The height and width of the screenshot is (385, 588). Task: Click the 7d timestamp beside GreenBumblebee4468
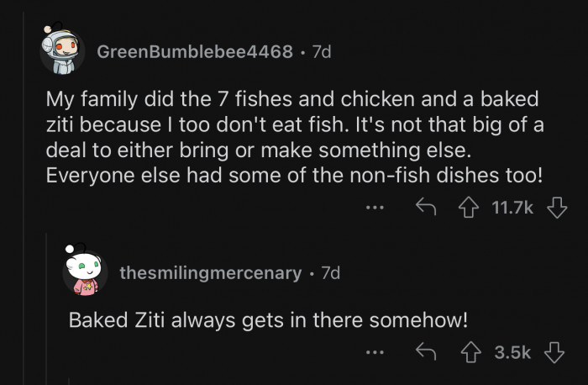pos(321,52)
